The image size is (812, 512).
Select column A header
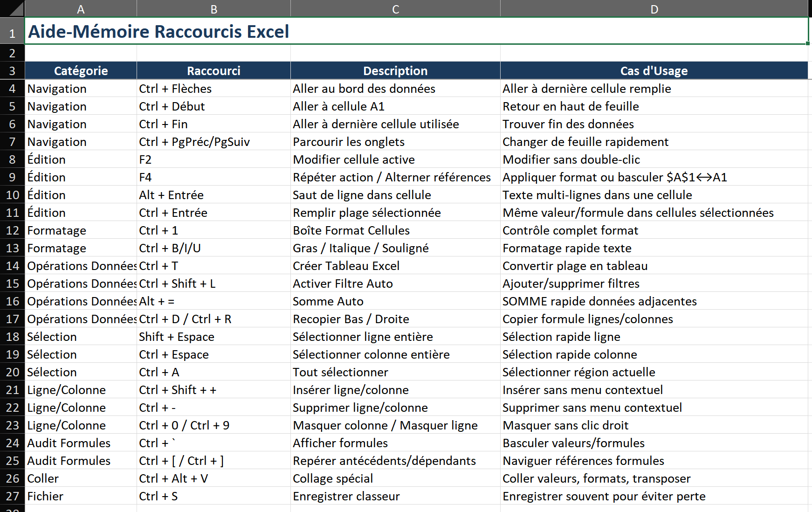[x=81, y=9]
